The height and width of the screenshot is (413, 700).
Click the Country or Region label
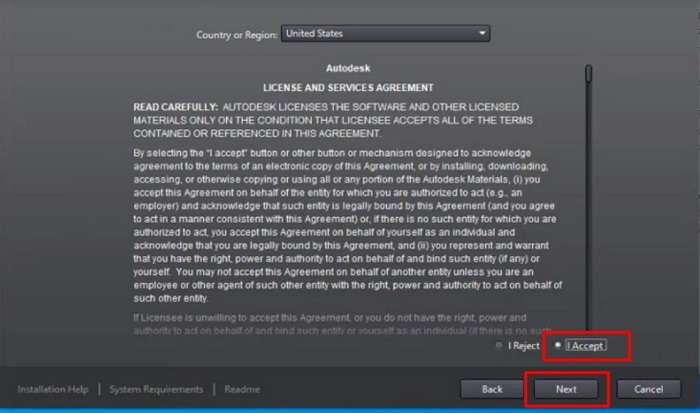[x=237, y=35]
